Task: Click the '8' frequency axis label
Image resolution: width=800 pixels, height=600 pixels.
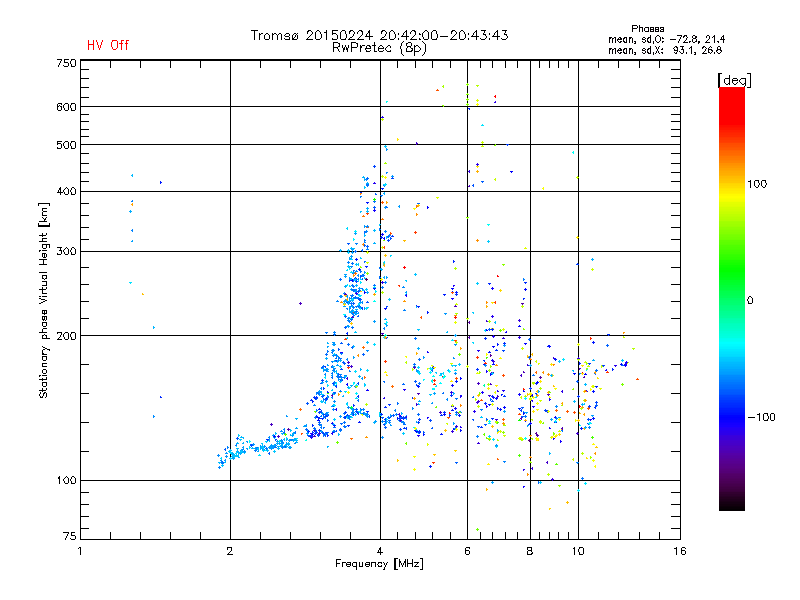Action: tap(530, 551)
